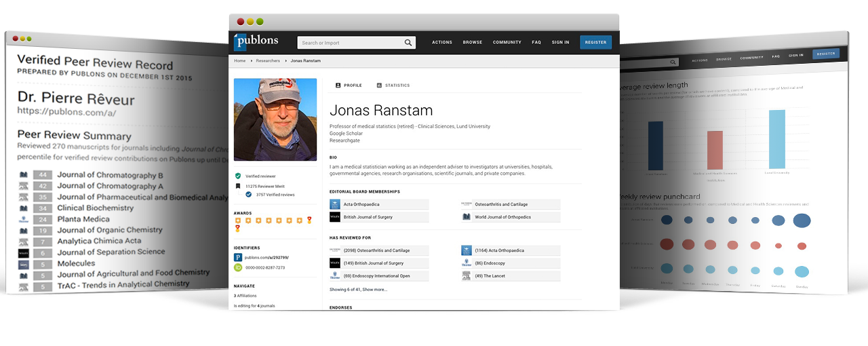Open the Researchgate link
Screen dimensions: 868x346
344,140
